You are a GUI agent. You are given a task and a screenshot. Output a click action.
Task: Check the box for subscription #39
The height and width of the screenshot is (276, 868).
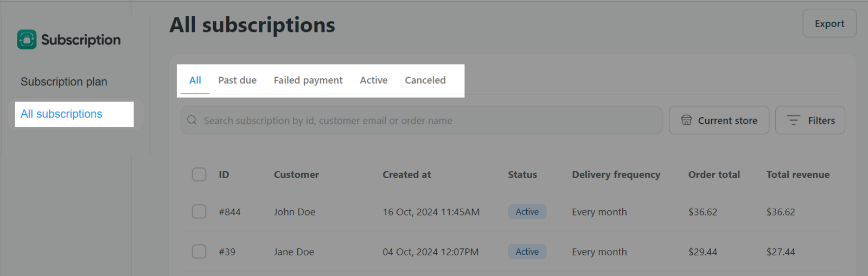click(x=199, y=252)
